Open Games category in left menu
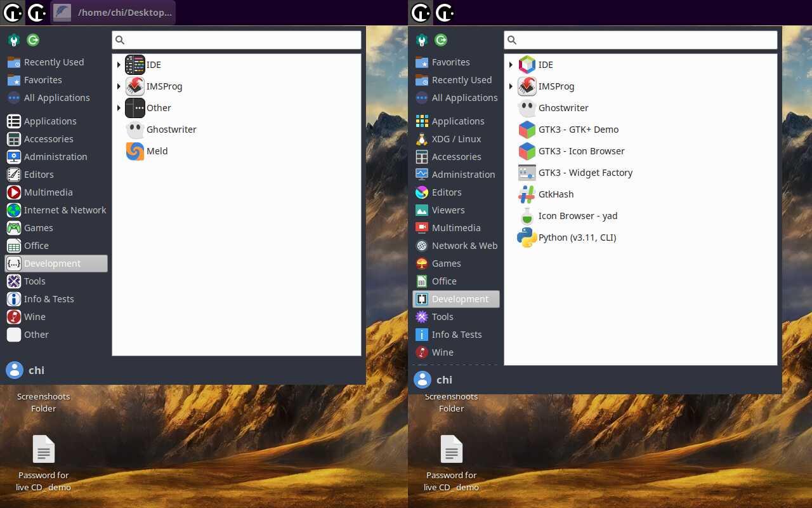 click(x=56, y=228)
